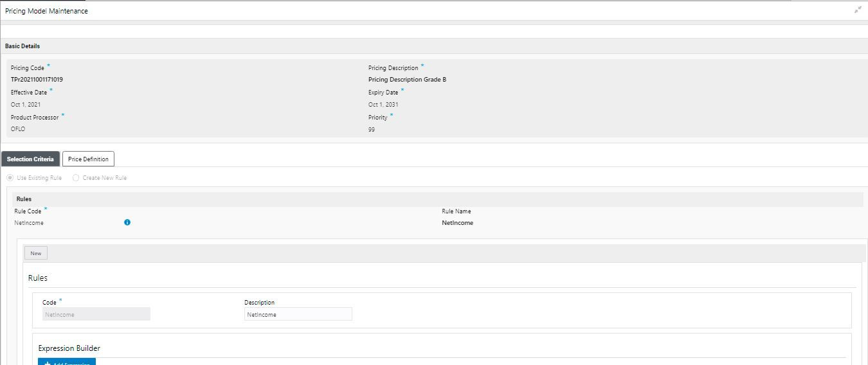
Task: Click the bold Rule Name value NetIncome
Action: tap(457, 223)
